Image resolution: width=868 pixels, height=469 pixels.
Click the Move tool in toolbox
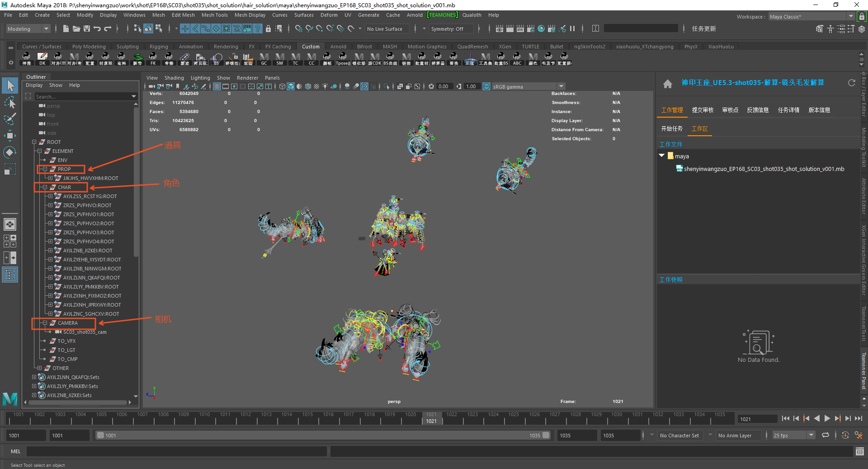click(10, 136)
